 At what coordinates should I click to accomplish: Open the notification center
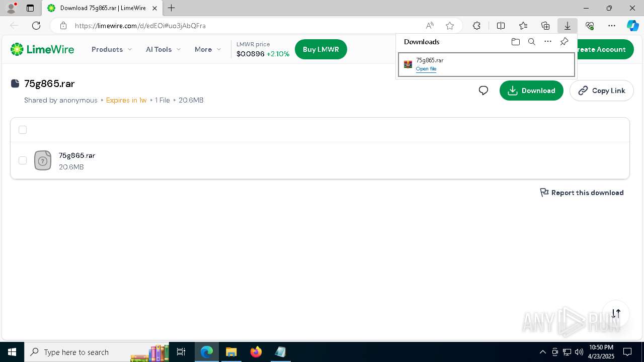tap(627, 352)
